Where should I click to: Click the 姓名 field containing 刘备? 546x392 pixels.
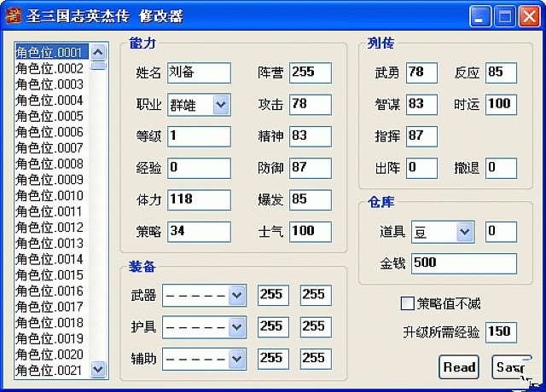click(199, 72)
